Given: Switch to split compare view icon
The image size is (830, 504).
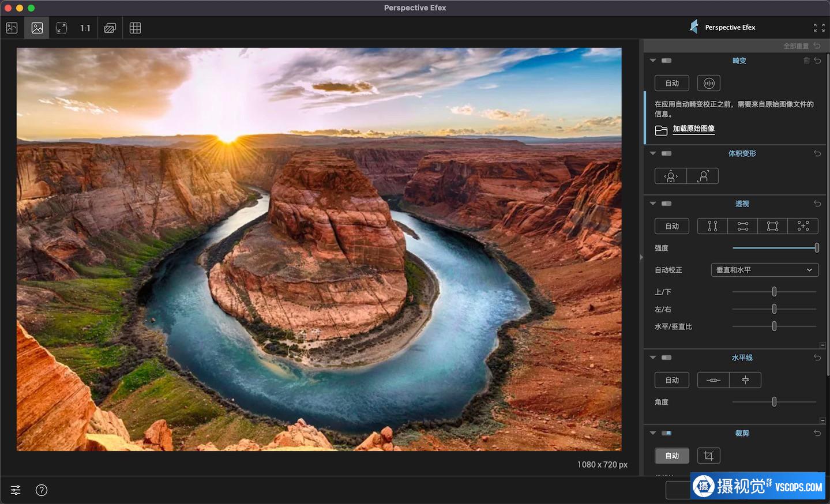Looking at the screenshot, I should (12, 28).
